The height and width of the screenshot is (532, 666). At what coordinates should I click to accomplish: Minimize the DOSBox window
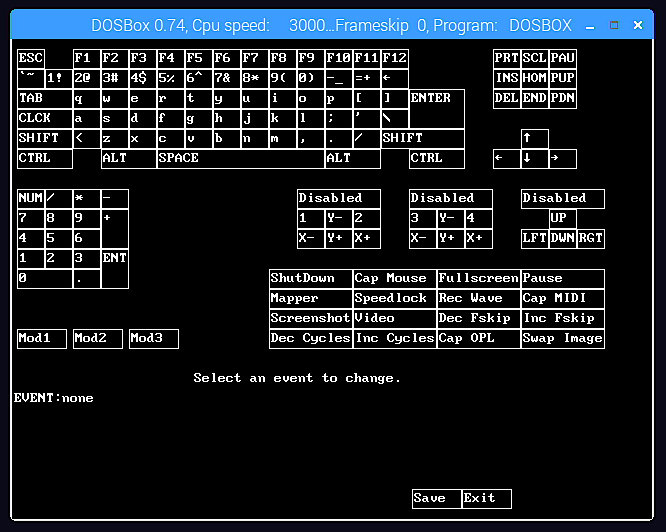[x=590, y=26]
